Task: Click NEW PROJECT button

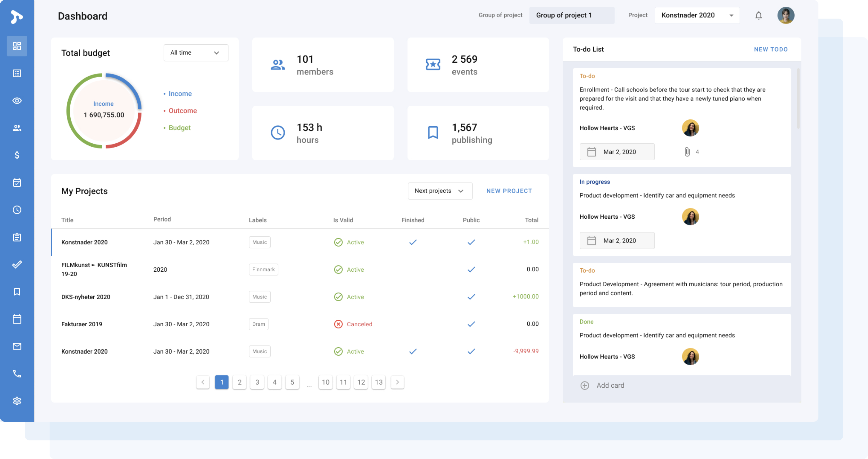Action: pos(509,191)
